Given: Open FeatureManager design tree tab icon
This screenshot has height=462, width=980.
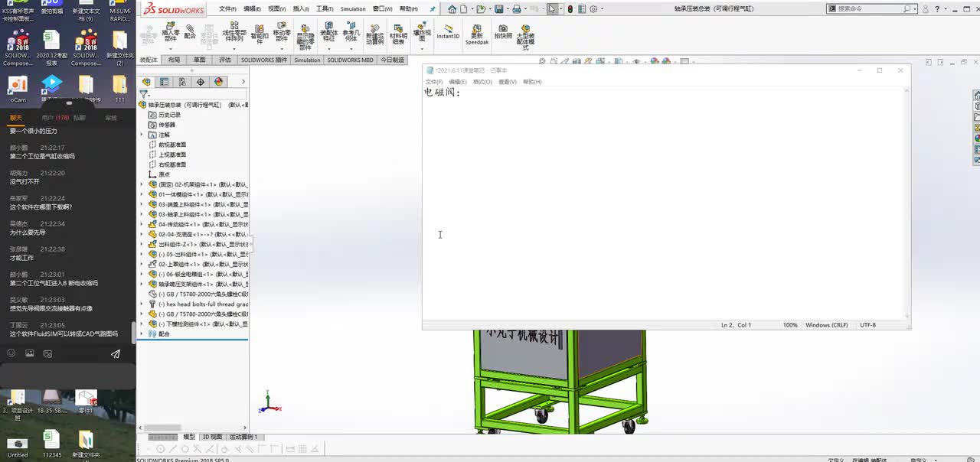Looking at the screenshot, I should click(146, 82).
